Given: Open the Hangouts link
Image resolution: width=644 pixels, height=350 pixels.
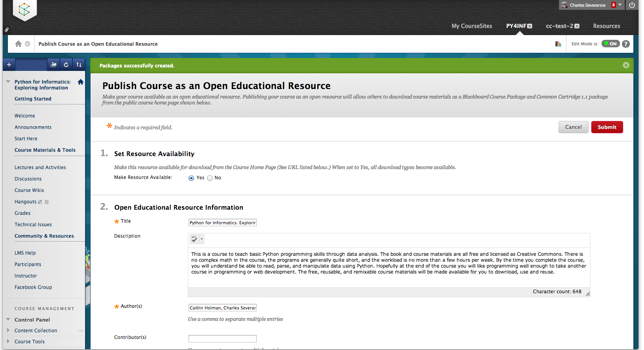Looking at the screenshot, I should [26, 202].
